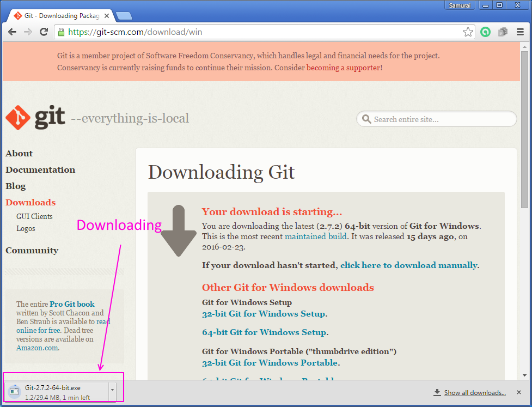This screenshot has width=532, height=407.
Task: Open the green Grammarly extension icon
Action: (x=486, y=32)
